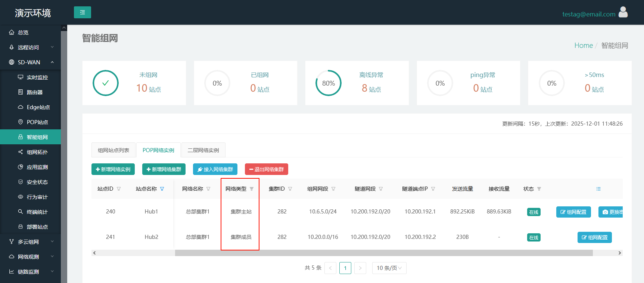This screenshot has height=283, width=644.
Task: Expand the 网络观测 menu
Action: [30, 257]
